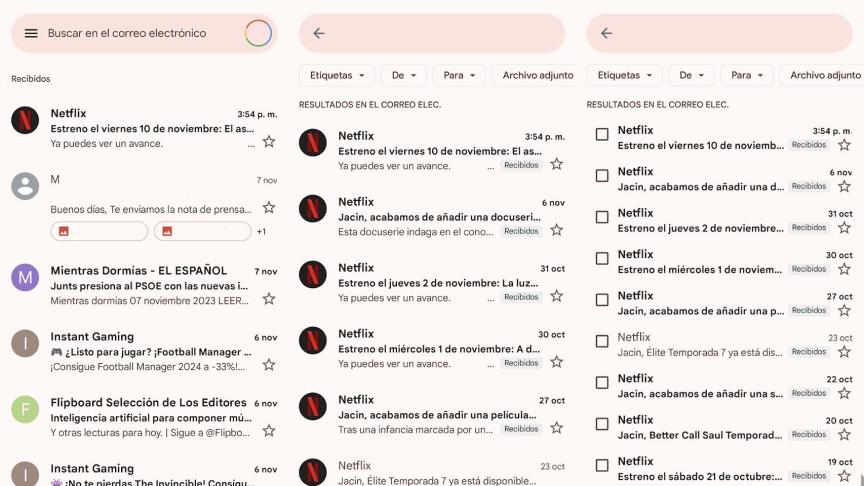Click the green F avatar for Flipboard
Viewport: 864px width, 486px height.
pyautogui.click(x=25, y=409)
